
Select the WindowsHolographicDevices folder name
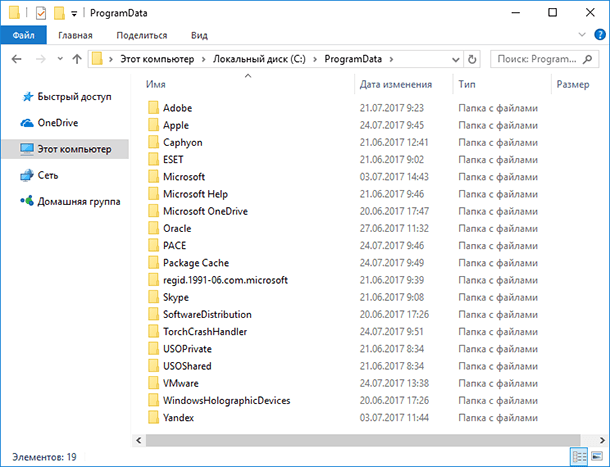tap(226, 400)
